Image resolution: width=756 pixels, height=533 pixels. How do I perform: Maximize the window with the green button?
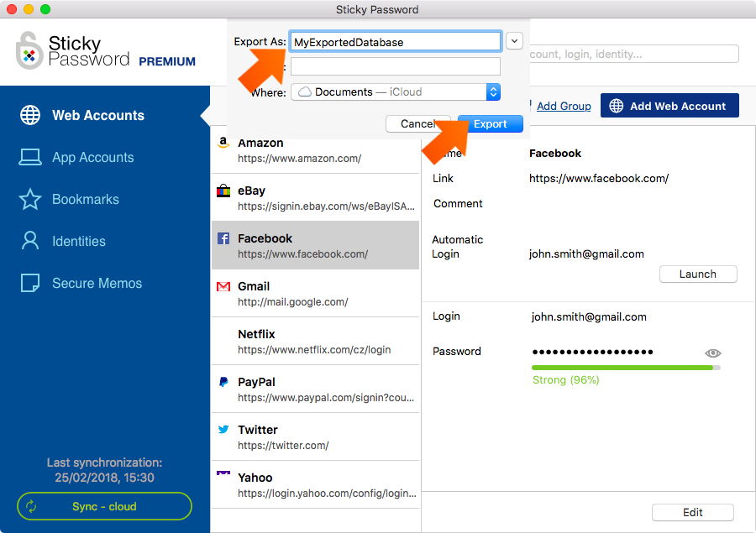[x=45, y=9]
